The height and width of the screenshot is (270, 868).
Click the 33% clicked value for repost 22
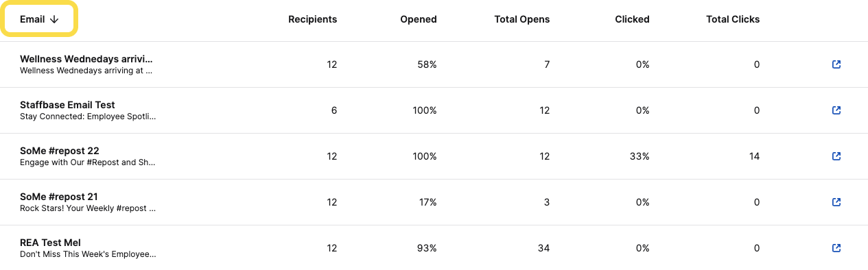(640, 156)
